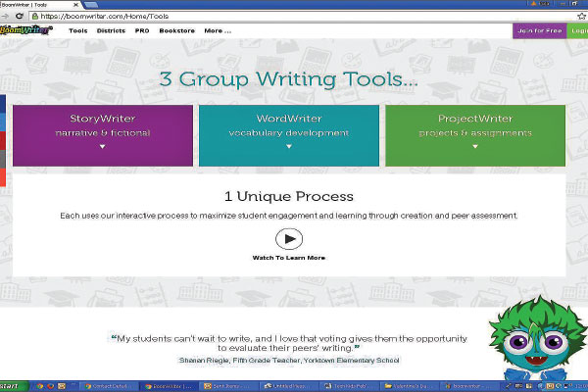The height and width of the screenshot is (392, 588).
Task: Click the Shanan Riegle testimonial attribution
Action: pyautogui.click(x=289, y=361)
